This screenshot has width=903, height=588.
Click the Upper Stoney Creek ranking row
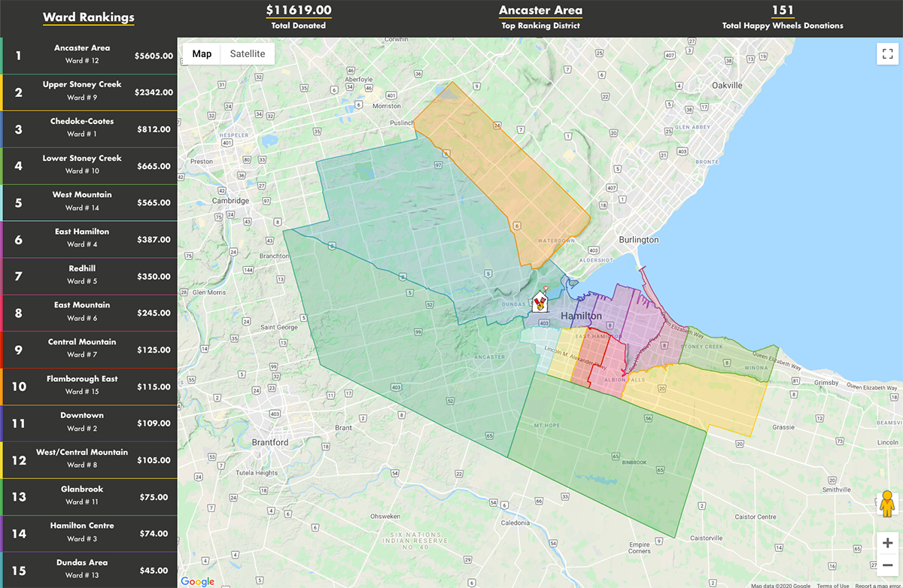click(x=90, y=92)
